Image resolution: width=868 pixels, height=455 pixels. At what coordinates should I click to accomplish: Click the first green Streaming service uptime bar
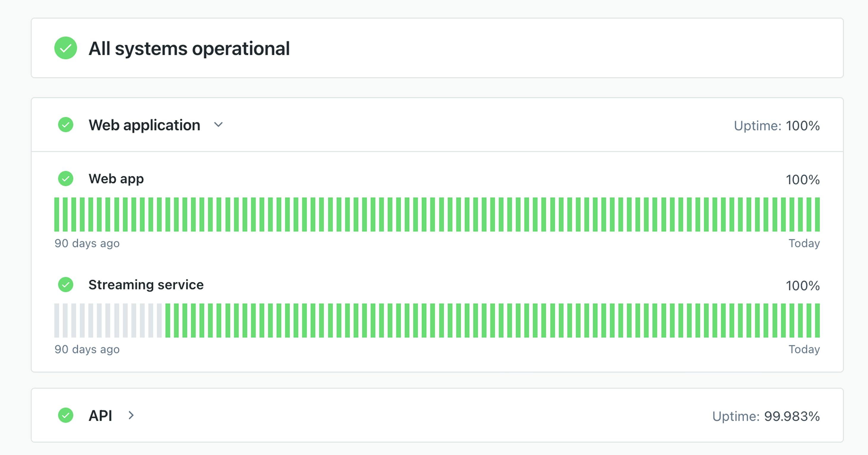167,320
